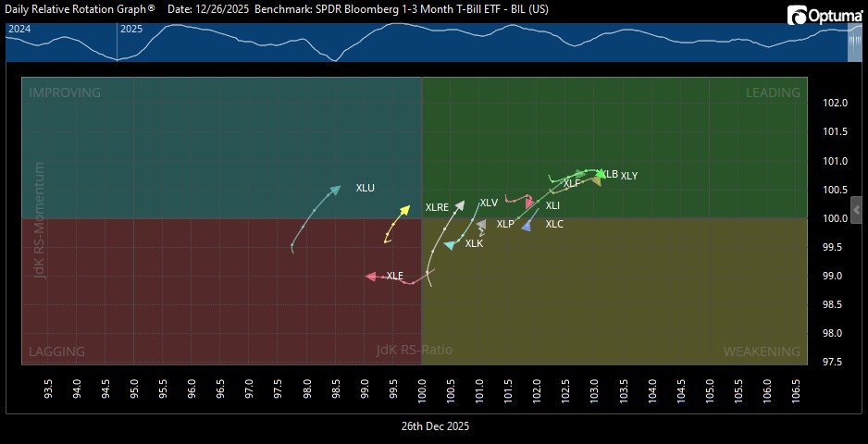Click the Daily Relative Rotation Graph title
The image size is (868, 444).
(81, 10)
